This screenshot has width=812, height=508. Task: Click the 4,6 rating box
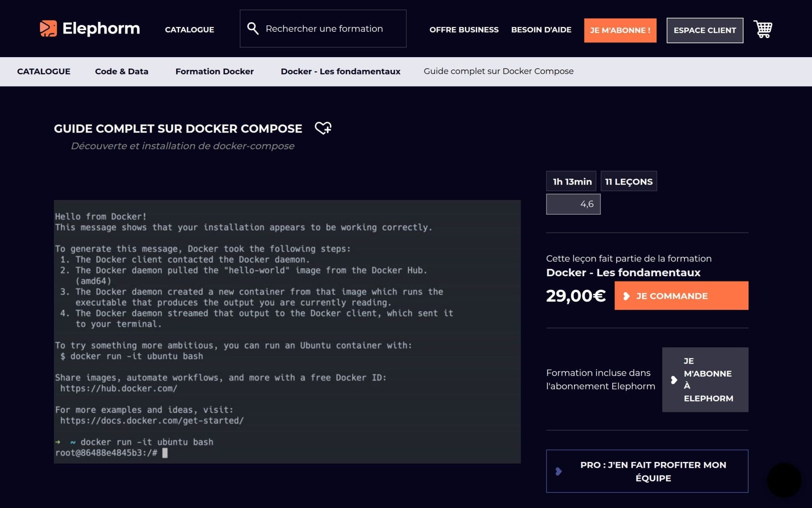(573, 204)
